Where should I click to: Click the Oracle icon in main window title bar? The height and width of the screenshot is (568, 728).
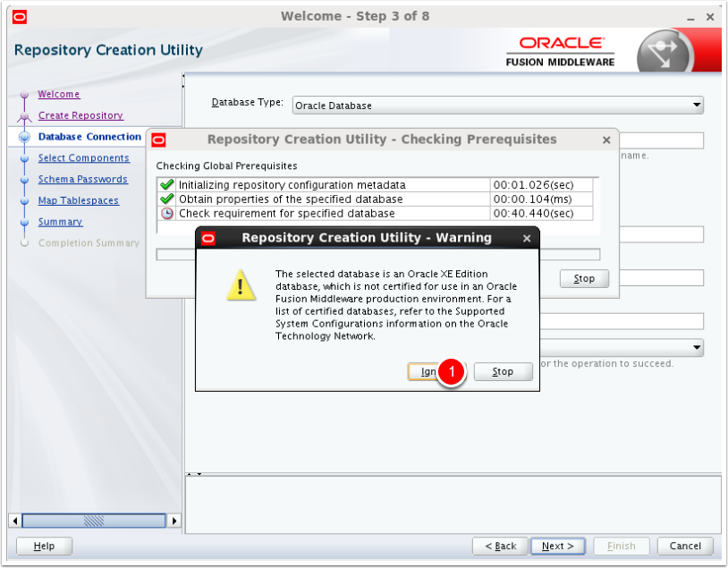(20, 16)
